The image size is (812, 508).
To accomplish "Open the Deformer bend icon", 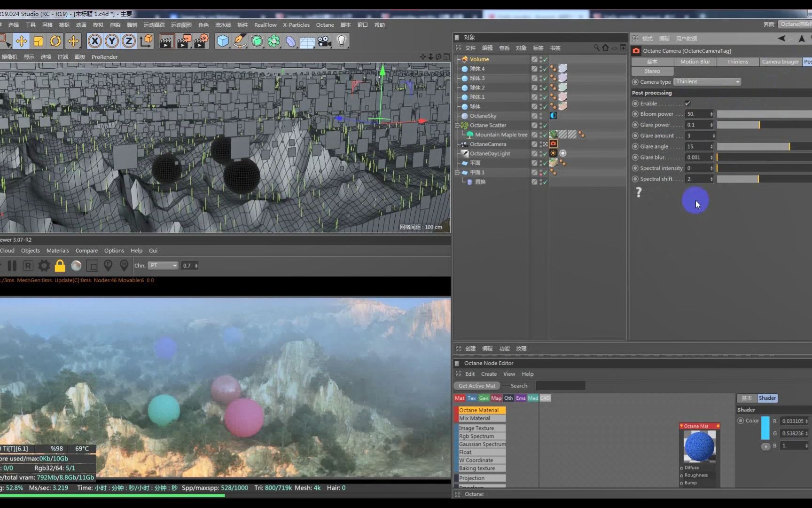I will 291,41.
